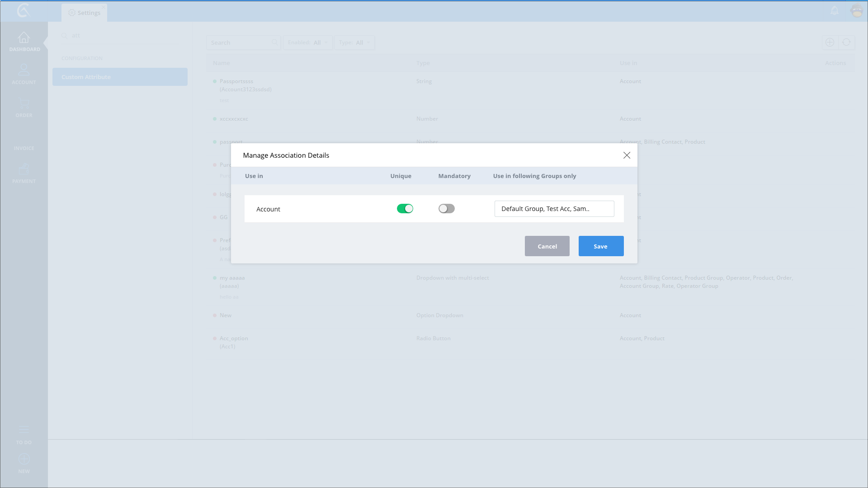Open the Payment sidebar icon
The image size is (868, 488).
point(24,169)
